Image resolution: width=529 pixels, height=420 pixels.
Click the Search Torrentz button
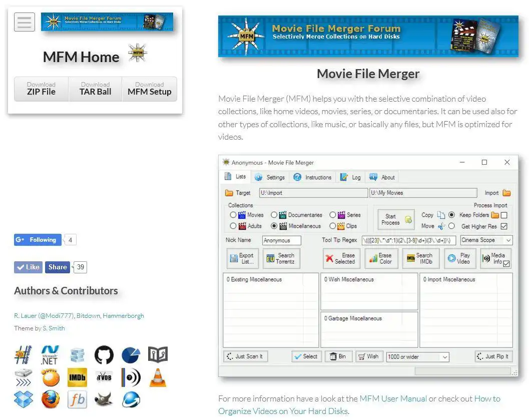[x=281, y=258]
